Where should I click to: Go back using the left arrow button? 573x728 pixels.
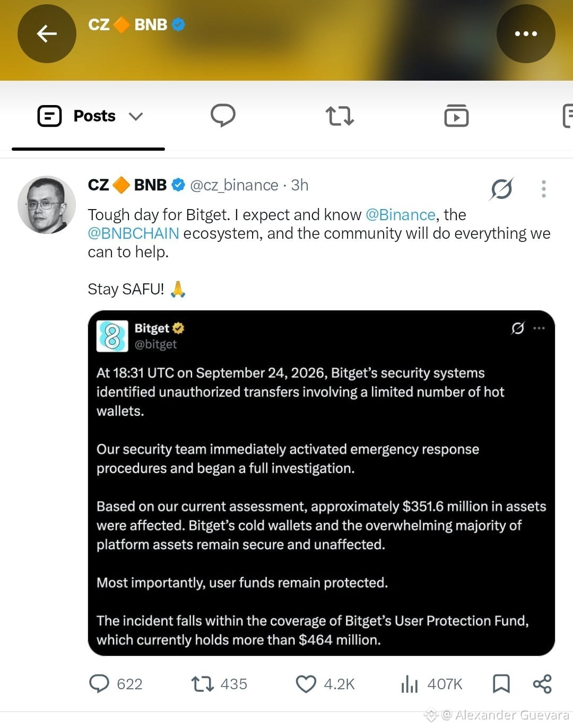tap(47, 33)
